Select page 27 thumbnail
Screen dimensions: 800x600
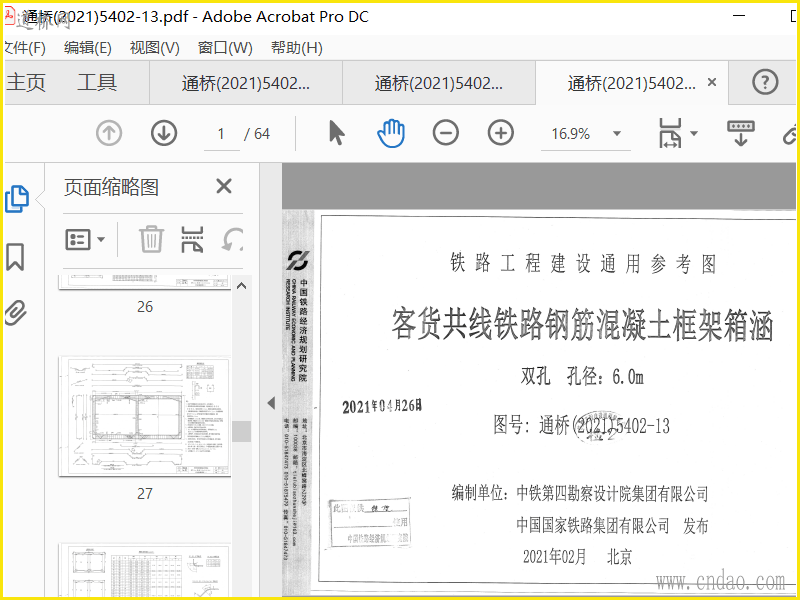click(145, 416)
